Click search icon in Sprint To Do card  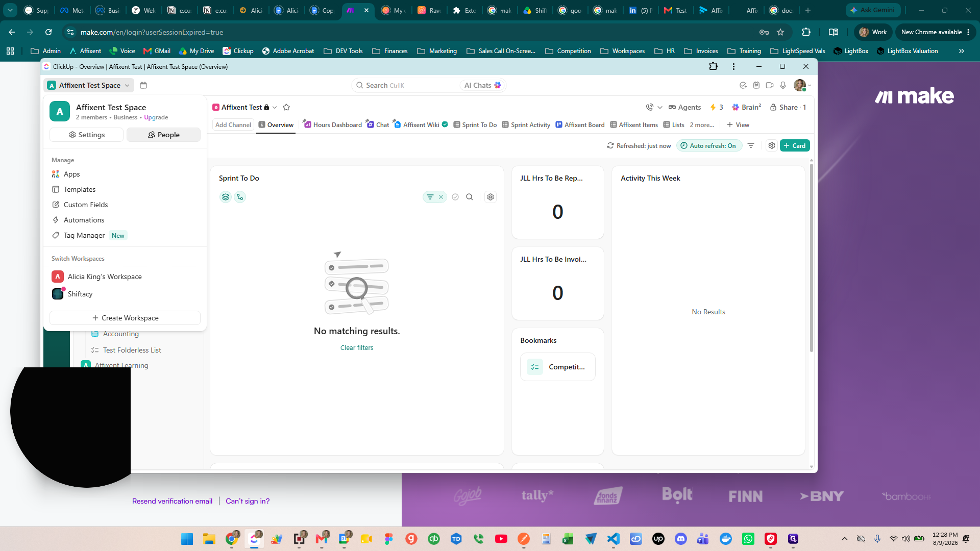pos(470,197)
